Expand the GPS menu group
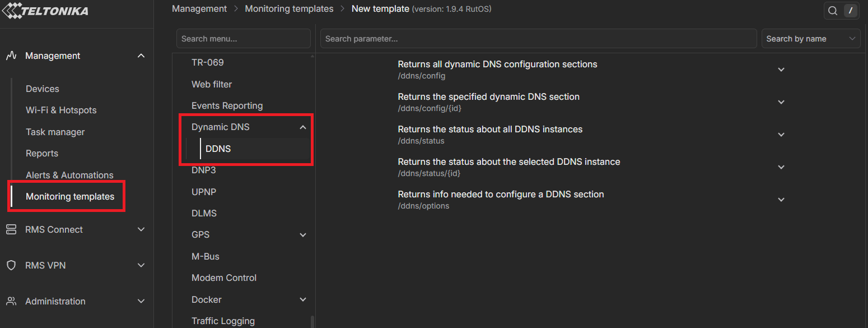The width and height of the screenshot is (868, 328). coord(303,235)
